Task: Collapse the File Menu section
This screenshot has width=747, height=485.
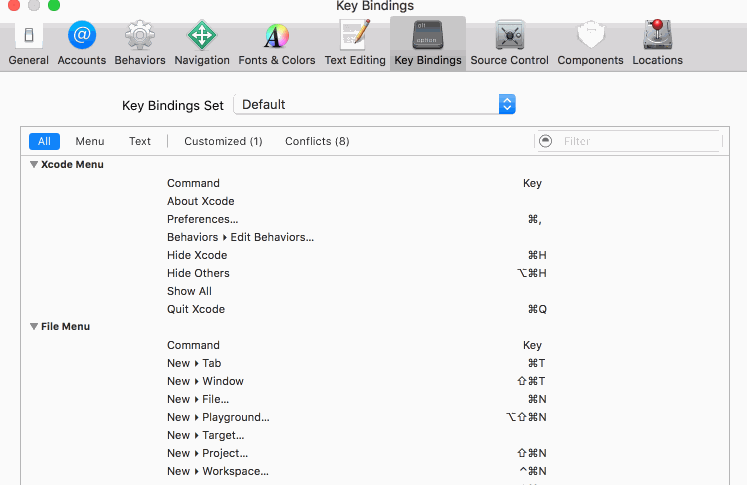Action: click(x=34, y=327)
